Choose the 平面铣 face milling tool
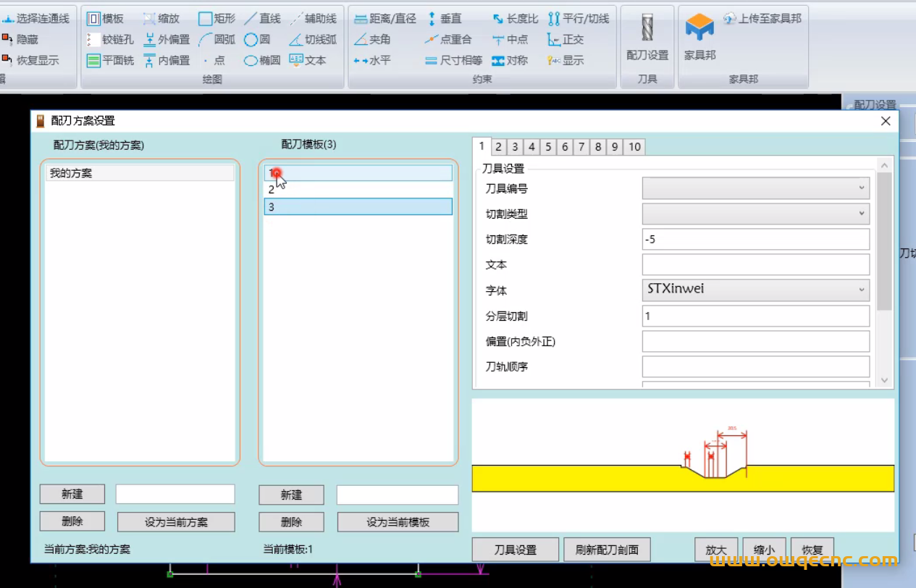Screen dimensions: 916x588 tap(110, 61)
